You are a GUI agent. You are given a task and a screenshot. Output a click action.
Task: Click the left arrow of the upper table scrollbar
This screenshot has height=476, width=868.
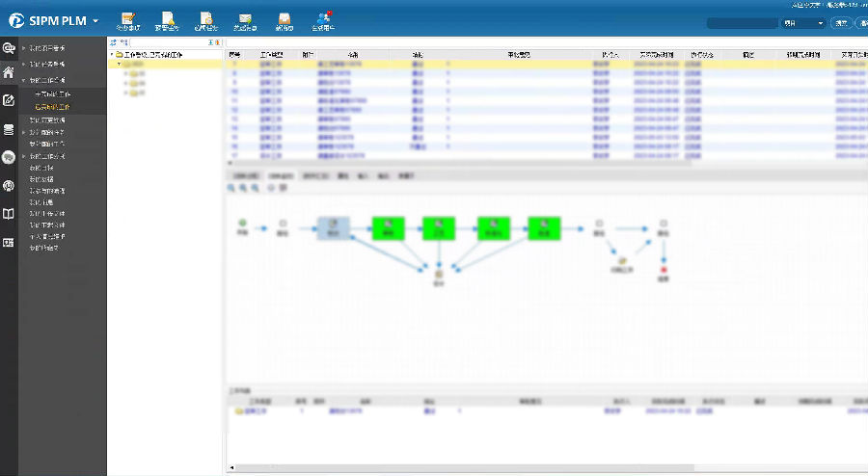(231, 163)
